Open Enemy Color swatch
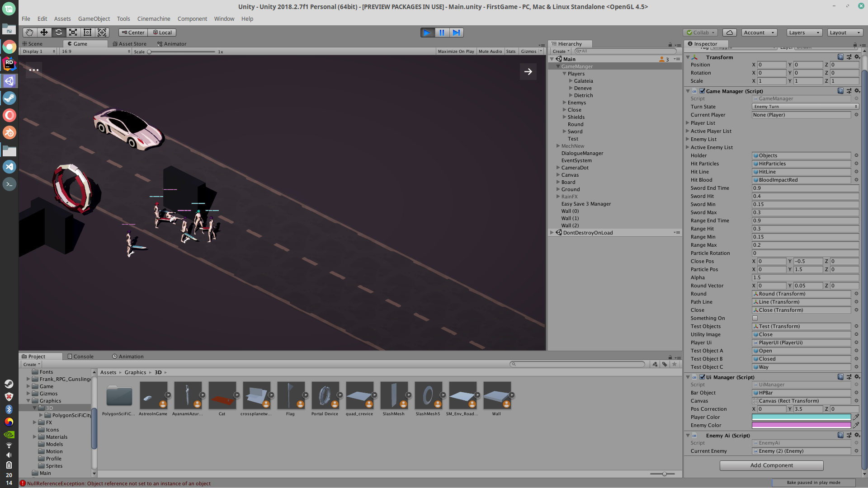This screenshot has width=868, height=488. [801, 425]
